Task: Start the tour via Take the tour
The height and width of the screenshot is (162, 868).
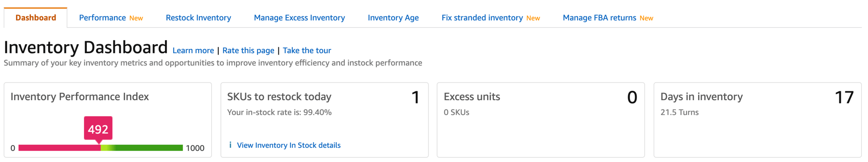Action: pyautogui.click(x=307, y=51)
